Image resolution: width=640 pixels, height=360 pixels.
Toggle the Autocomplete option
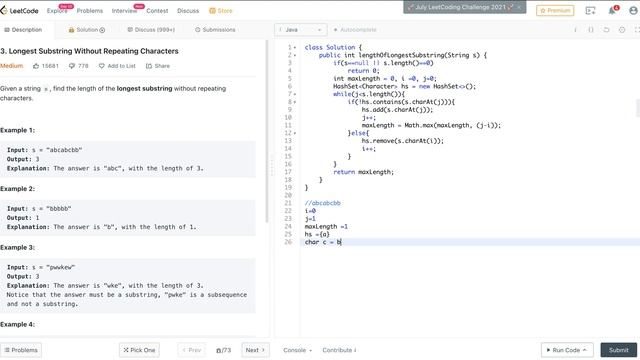355,30
